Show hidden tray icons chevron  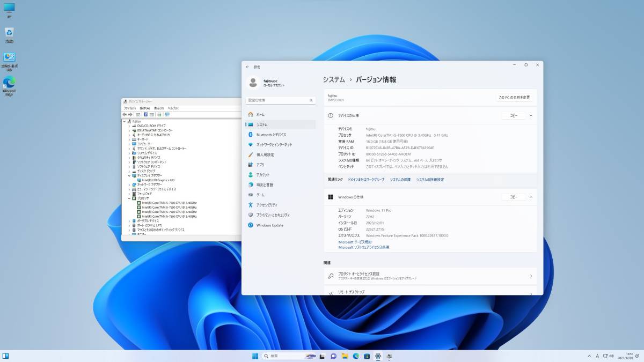click(x=589, y=356)
